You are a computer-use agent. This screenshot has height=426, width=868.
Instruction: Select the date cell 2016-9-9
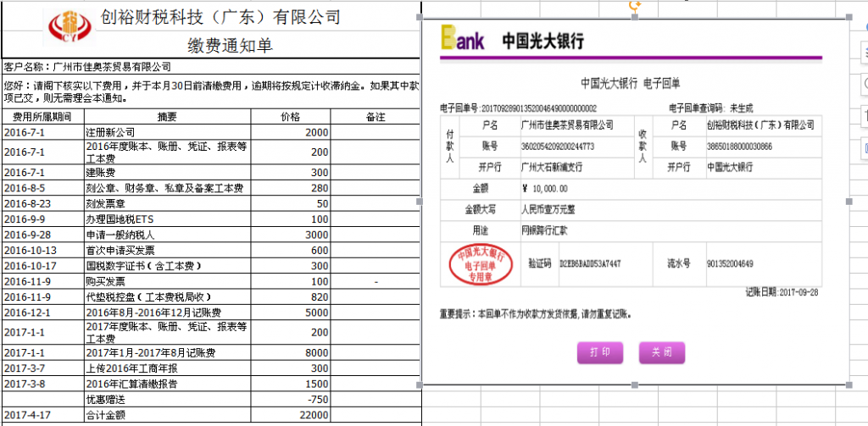[x=42, y=219]
